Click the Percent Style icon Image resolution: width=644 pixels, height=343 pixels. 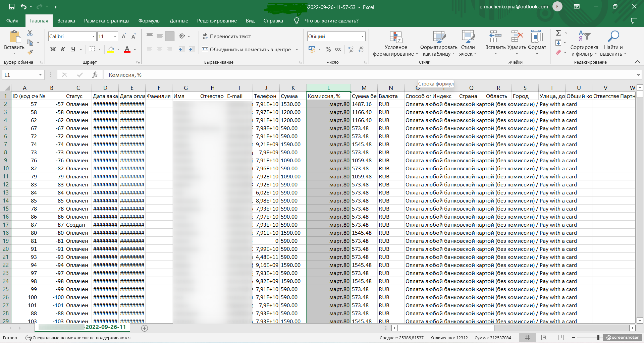328,50
